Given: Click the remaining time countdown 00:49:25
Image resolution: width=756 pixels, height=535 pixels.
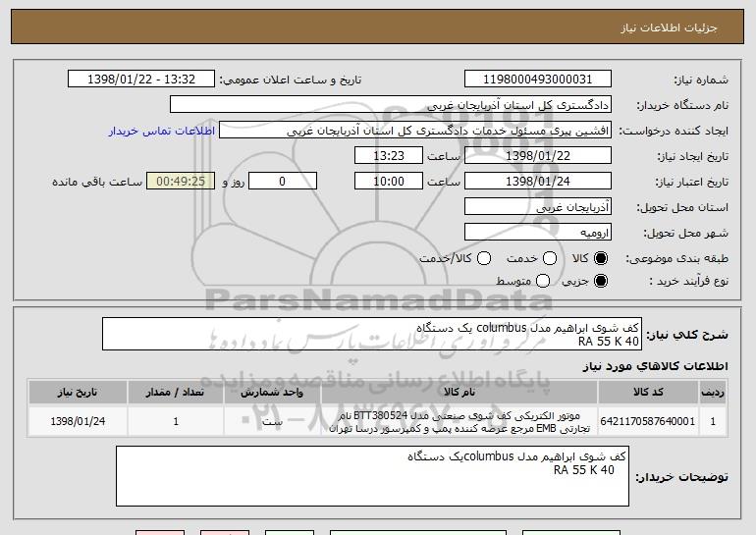Looking at the screenshot, I should pos(181,182).
